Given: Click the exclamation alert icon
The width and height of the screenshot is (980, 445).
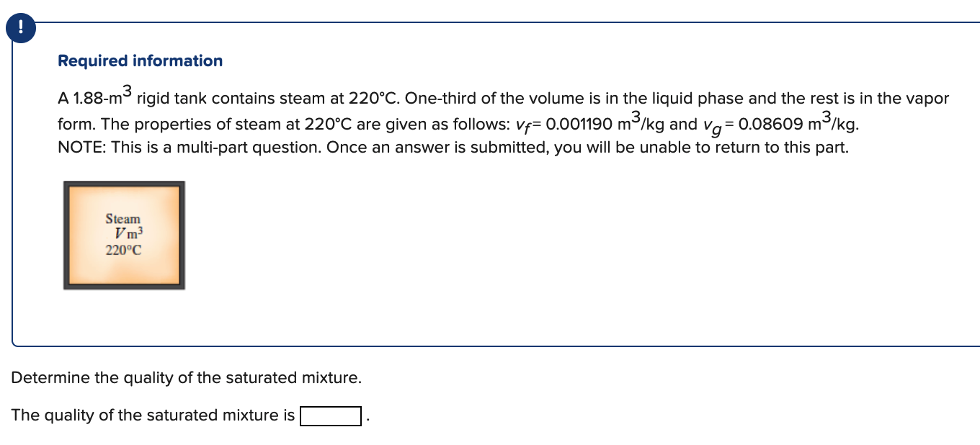Looking at the screenshot, I should (20, 27).
